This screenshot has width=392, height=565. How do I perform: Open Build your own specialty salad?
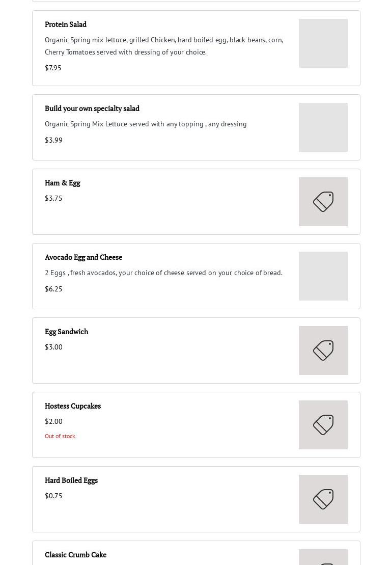(x=92, y=109)
